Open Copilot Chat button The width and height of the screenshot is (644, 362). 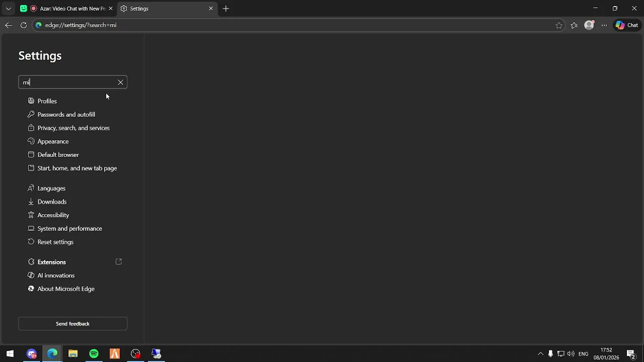pyautogui.click(x=627, y=25)
